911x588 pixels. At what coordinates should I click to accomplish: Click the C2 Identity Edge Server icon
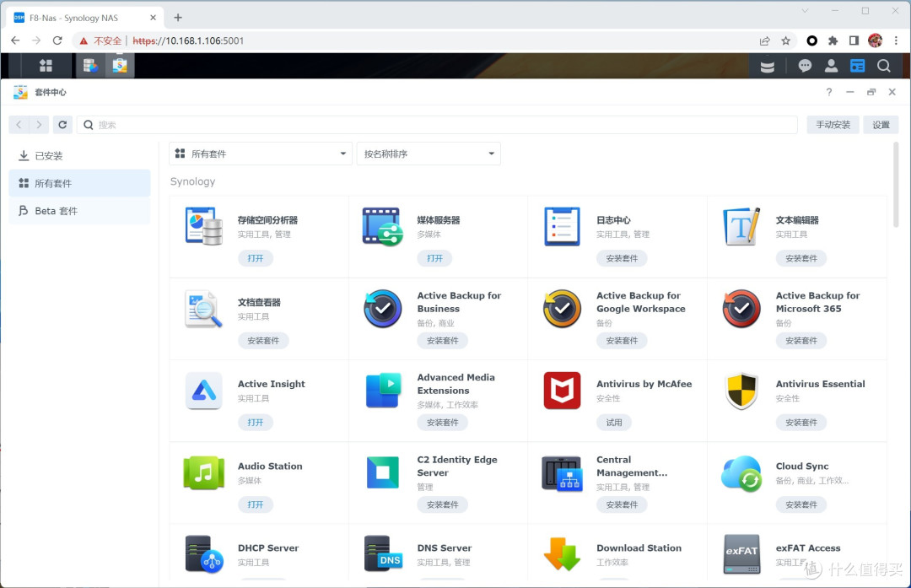coord(383,472)
